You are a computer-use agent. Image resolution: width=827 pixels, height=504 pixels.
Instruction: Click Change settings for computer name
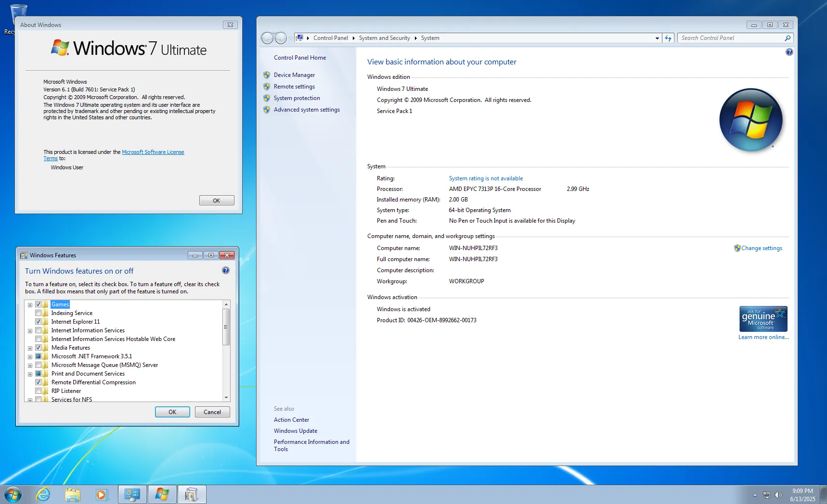pos(762,248)
